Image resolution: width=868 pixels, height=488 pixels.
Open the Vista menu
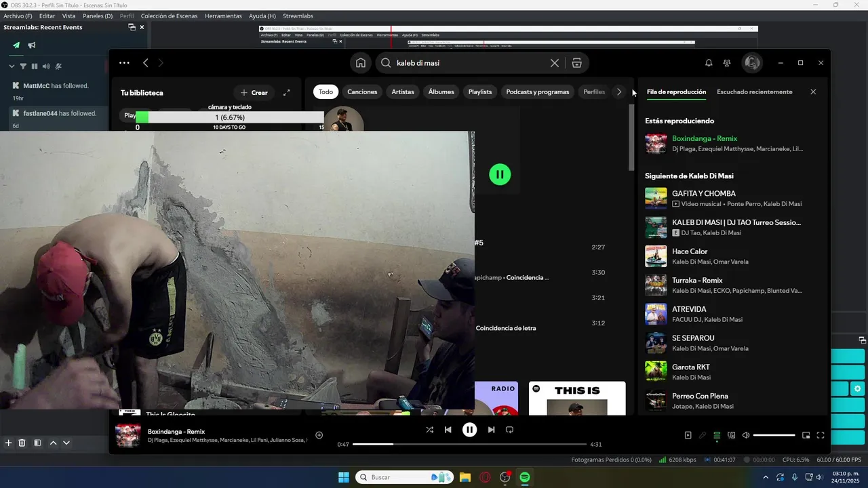[x=69, y=16]
